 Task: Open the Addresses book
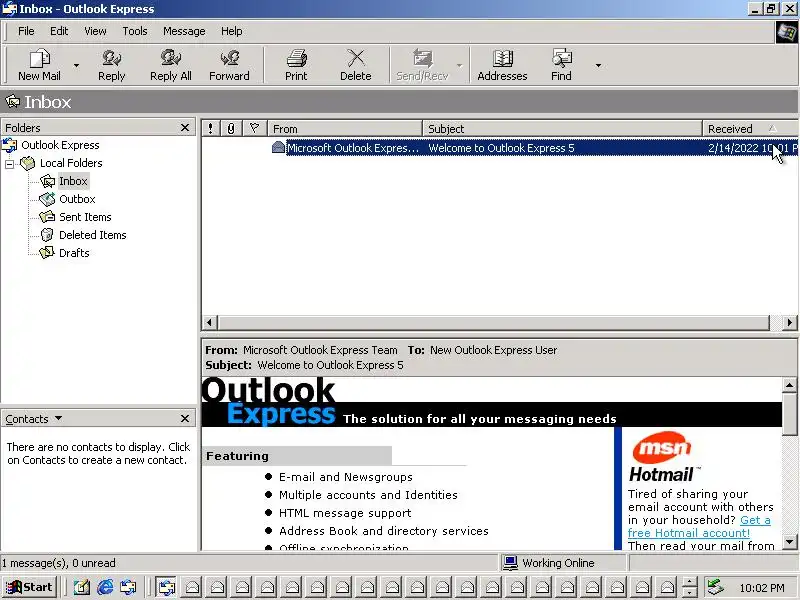[x=502, y=65]
